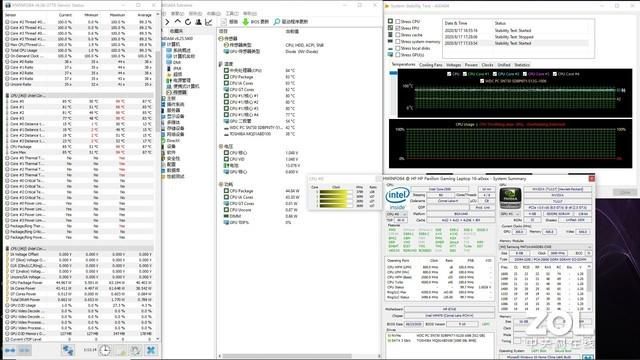Click the green BIOS update arrow icon

245,22
